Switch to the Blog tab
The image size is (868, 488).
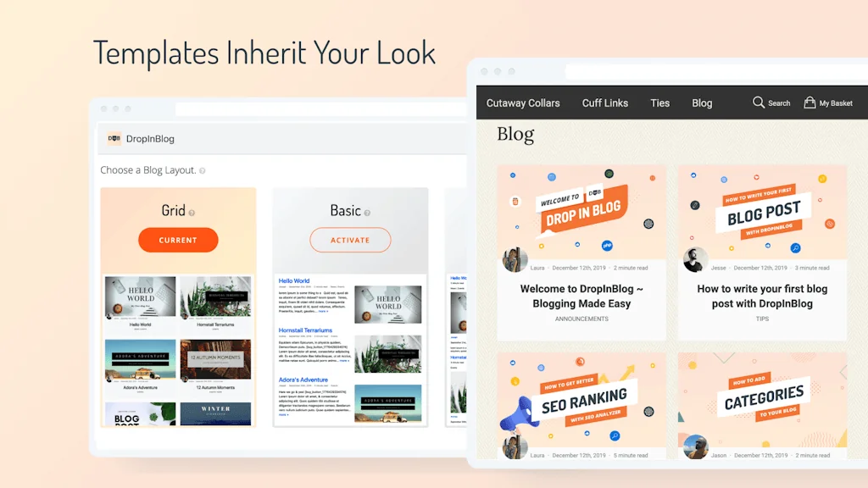[x=702, y=103]
